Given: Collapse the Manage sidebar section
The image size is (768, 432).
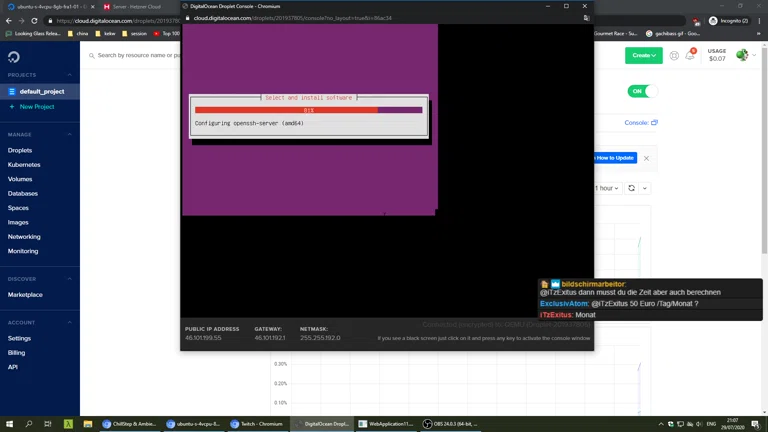Looking at the screenshot, I should point(70,134).
